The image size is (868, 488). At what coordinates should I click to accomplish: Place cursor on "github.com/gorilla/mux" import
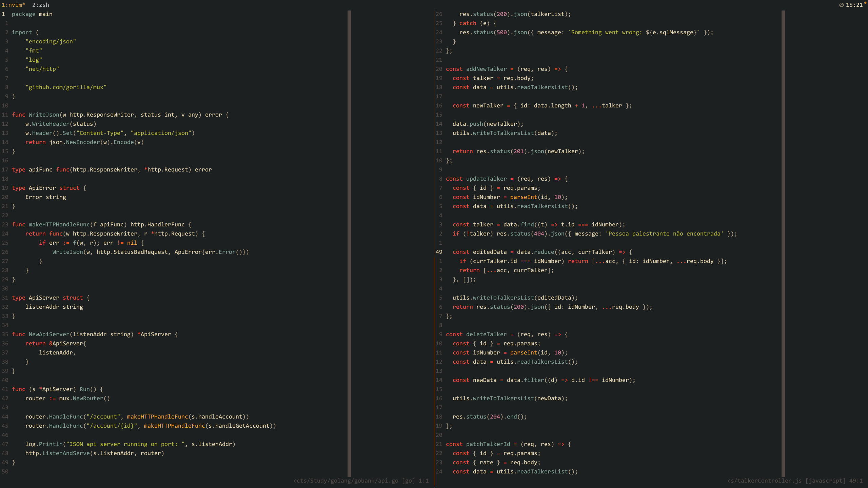(x=66, y=87)
